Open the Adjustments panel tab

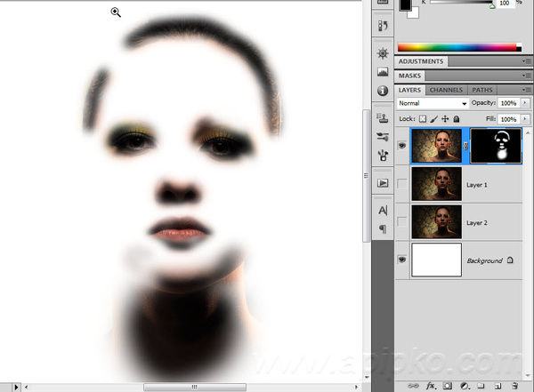pos(421,61)
